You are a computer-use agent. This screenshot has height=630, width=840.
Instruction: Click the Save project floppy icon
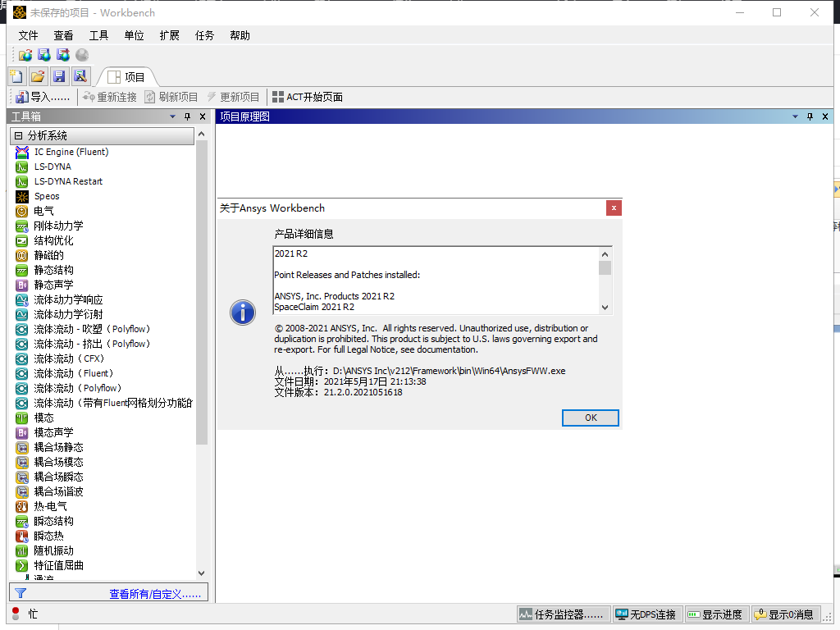click(x=59, y=76)
